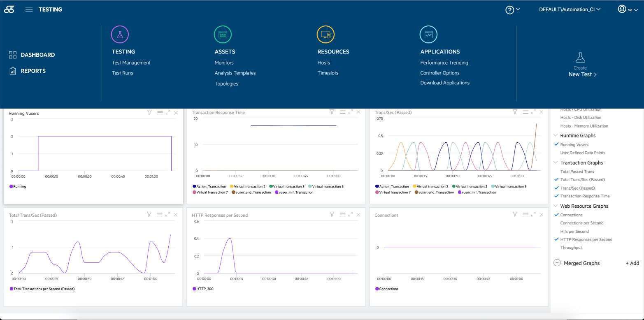The image size is (644, 320).
Task: Click filter icon on Running Vusers graph
Action: click(x=149, y=112)
